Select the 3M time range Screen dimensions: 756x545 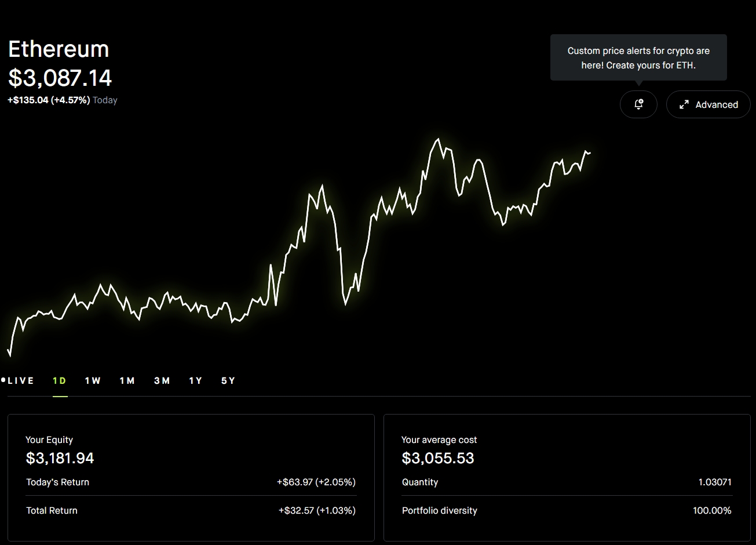[162, 380]
